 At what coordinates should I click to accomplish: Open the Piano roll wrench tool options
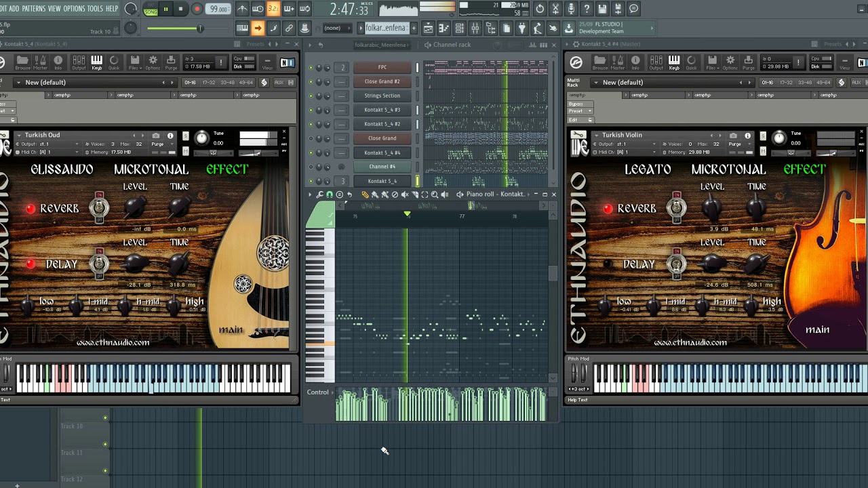tap(319, 195)
